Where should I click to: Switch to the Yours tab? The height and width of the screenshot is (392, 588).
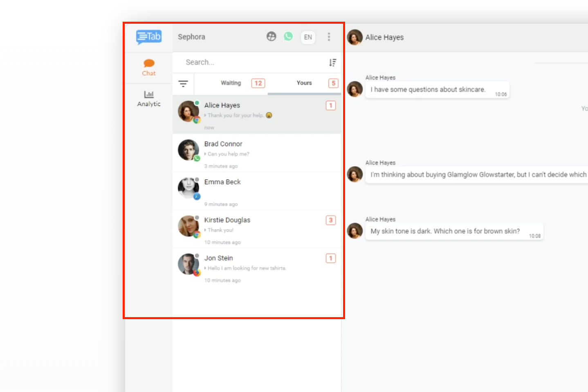pyautogui.click(x=304, y=83)
